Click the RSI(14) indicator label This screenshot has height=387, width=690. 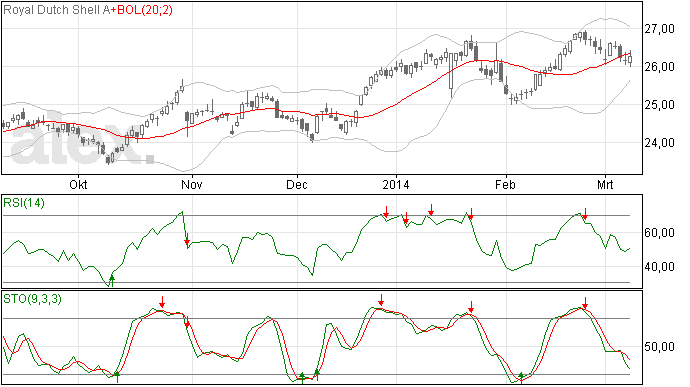pos(24,203)
